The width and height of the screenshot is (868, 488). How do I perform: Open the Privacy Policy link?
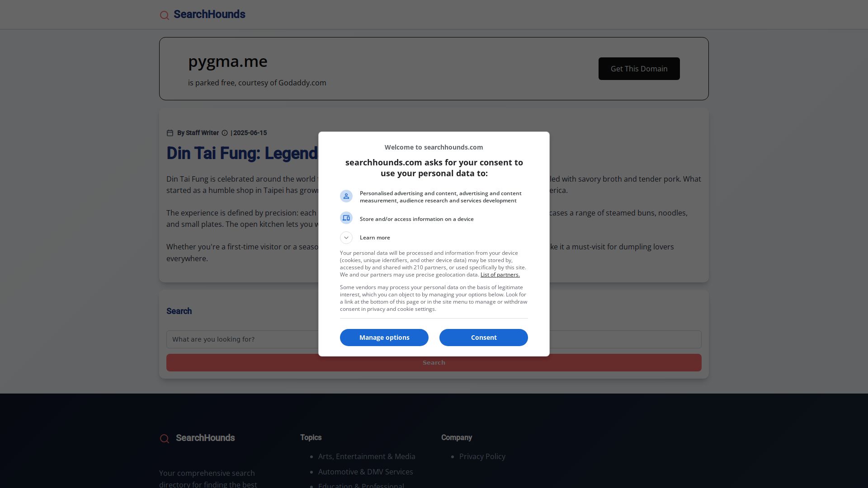tap(482, 456)
